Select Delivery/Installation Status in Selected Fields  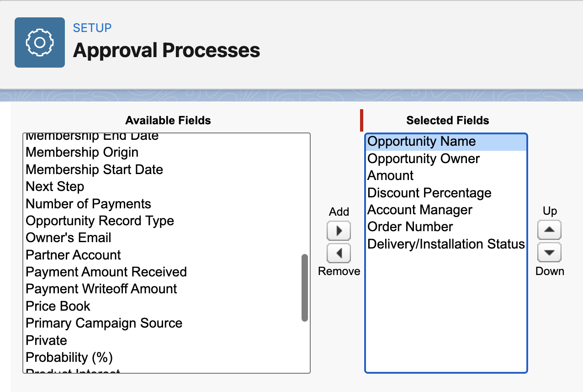coord(445,244)
